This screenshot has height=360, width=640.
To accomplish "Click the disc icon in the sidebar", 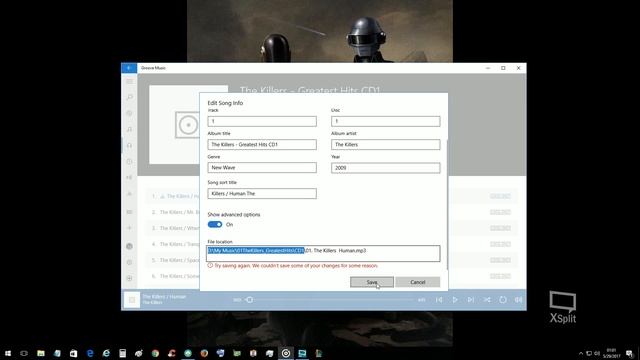I will point(129,113).
